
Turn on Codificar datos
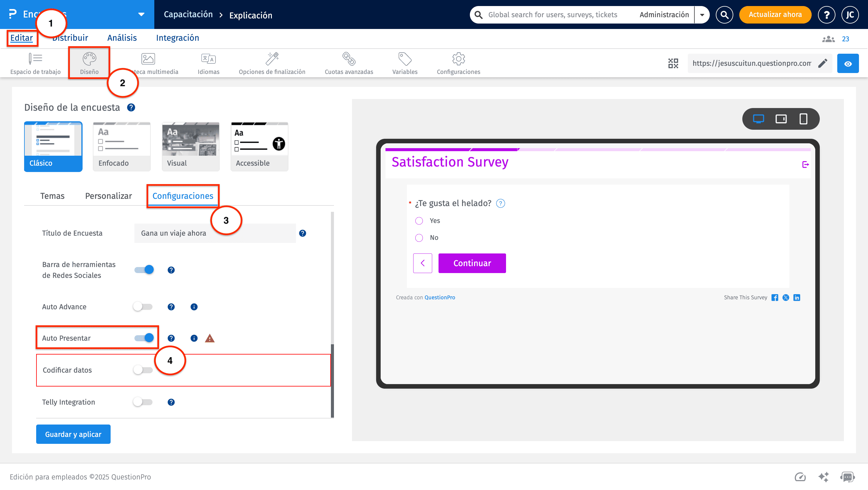pyautogui.click(x=143, y=370)
